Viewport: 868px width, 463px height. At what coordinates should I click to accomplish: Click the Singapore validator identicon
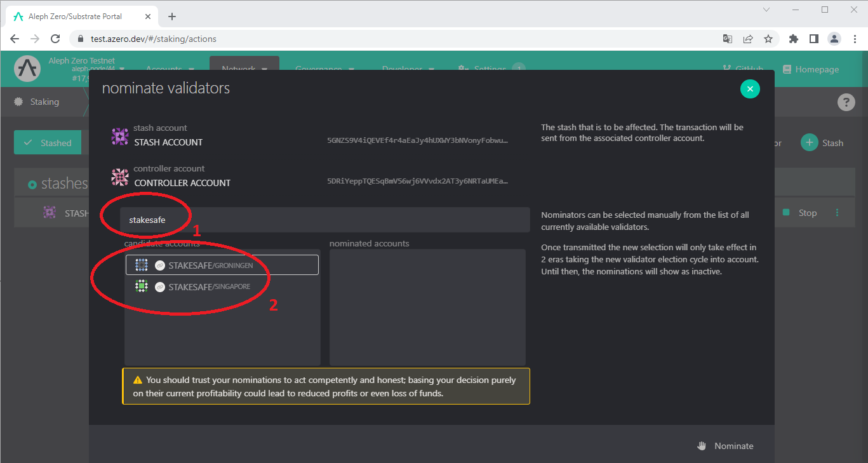pyautogui.click(x=142, y=286)
